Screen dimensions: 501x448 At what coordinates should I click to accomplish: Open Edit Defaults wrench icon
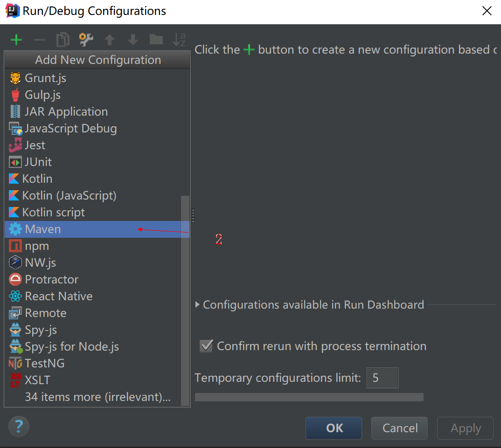click(x=86, y=40)
